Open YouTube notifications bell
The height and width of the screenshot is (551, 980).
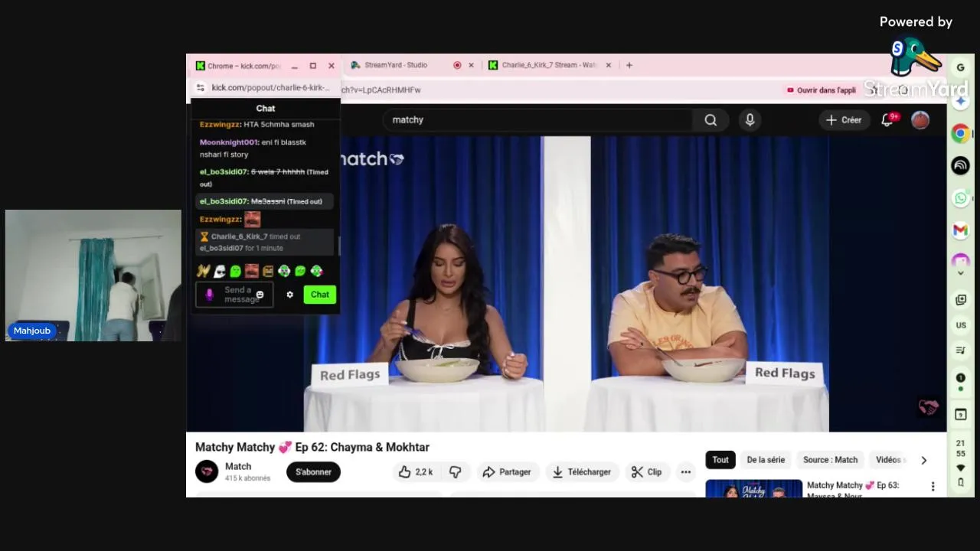click(887, 119)
